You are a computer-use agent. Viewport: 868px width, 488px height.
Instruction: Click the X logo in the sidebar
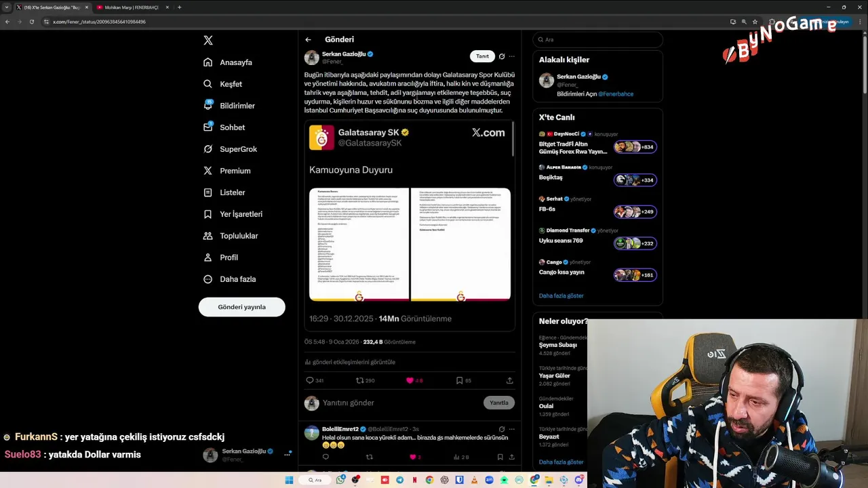point(208,40)
